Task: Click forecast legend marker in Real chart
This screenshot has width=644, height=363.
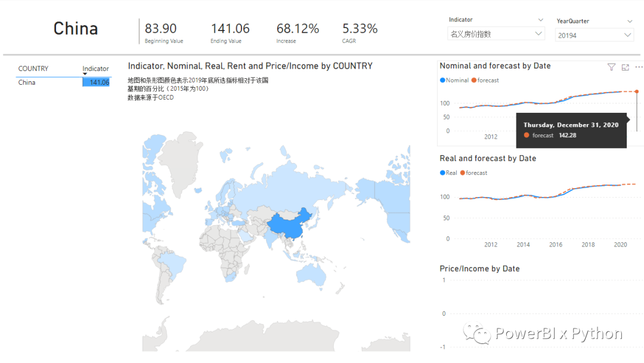Action: pos(463,173)
